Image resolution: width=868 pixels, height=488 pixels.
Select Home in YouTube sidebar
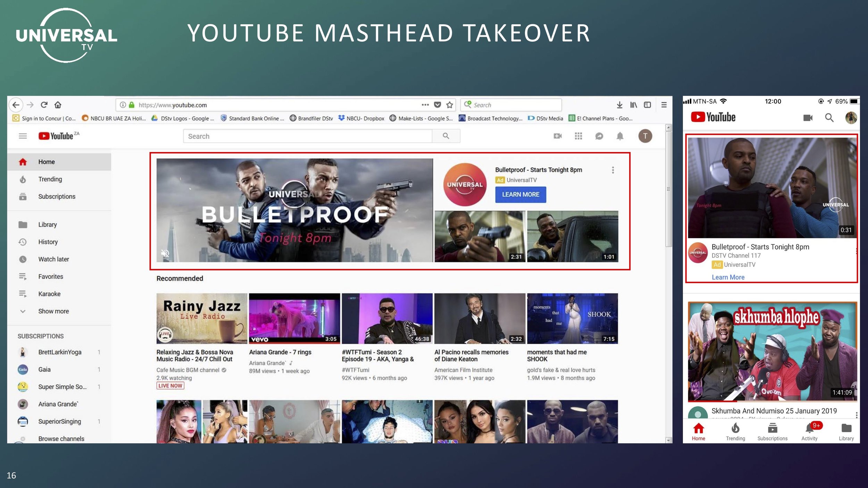[x=59, y=162]
